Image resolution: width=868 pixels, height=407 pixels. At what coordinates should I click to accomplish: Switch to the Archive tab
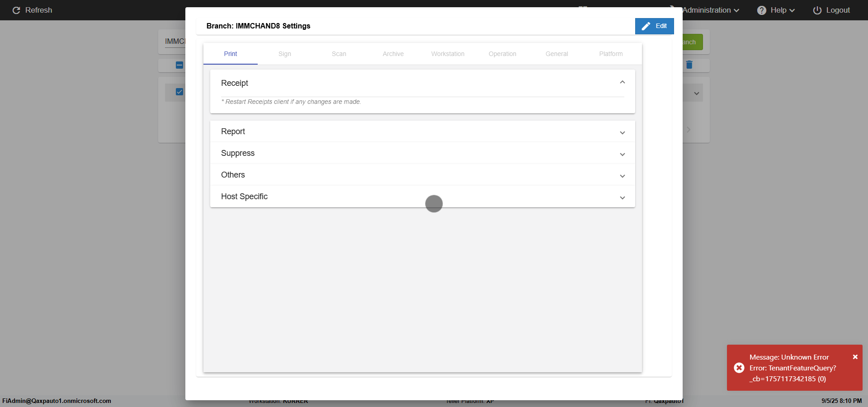click(393, 54)
